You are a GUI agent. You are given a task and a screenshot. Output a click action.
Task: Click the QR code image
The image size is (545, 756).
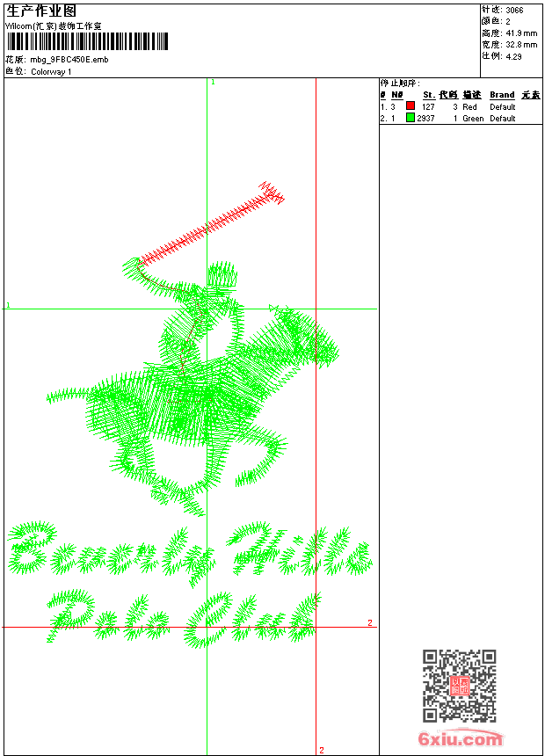(x=459, y=686)
